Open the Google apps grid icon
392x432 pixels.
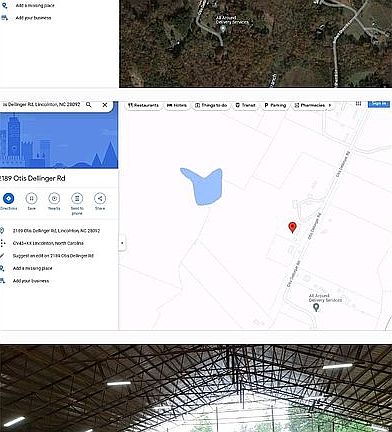tap(358, 104)
